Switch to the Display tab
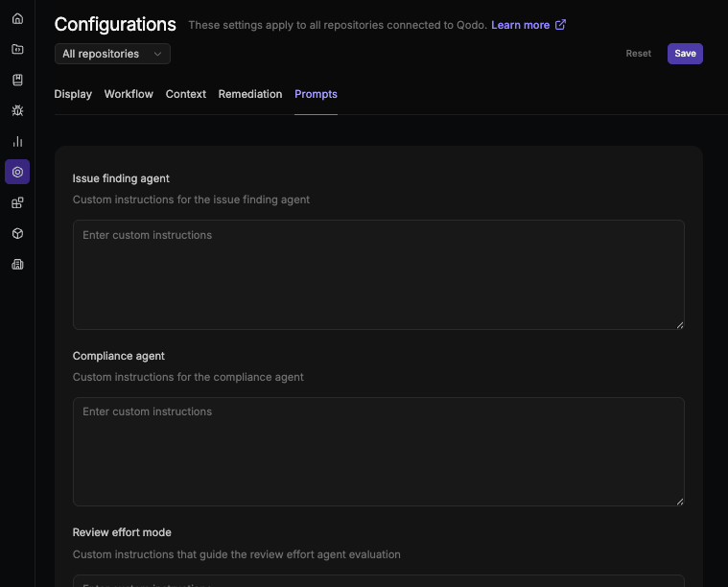 pyautogui.click(x=73, y=94)
